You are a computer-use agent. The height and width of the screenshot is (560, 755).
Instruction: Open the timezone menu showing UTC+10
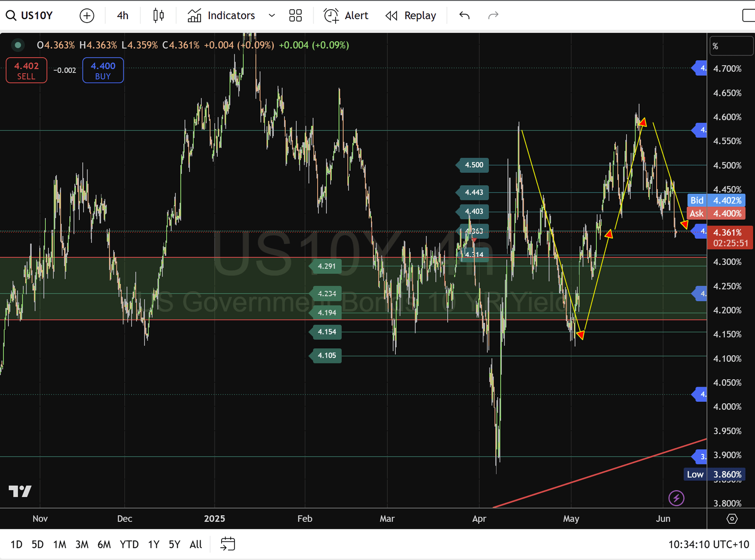pos(708,544)
